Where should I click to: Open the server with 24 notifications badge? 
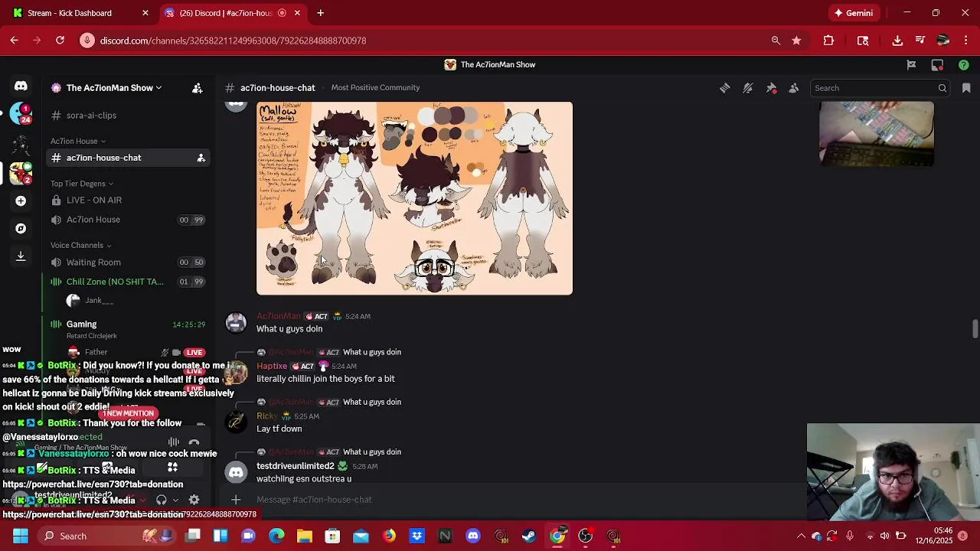point(21,114)
